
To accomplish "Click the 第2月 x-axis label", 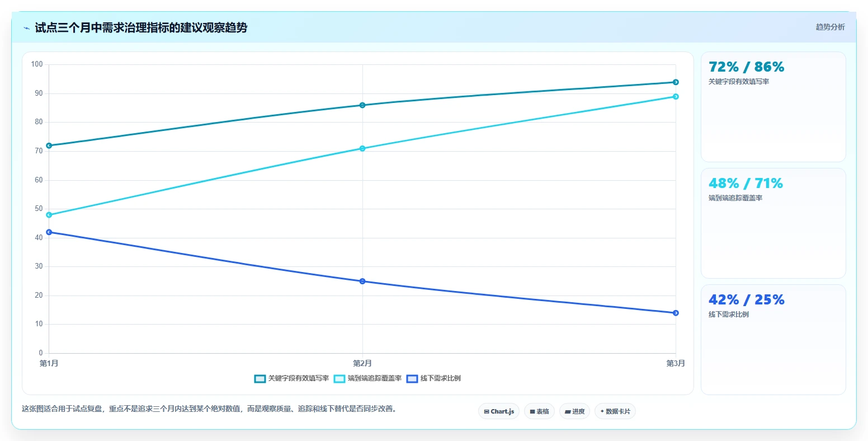I will [362, 364].
